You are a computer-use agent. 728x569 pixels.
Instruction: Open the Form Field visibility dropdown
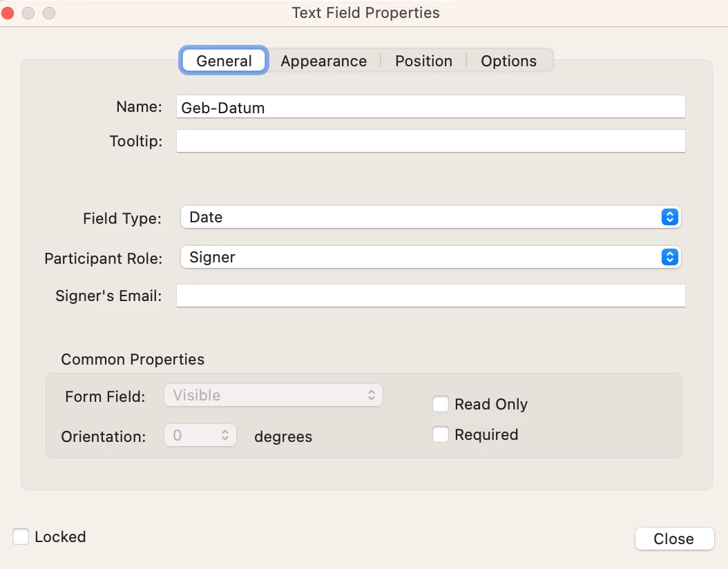273,396
